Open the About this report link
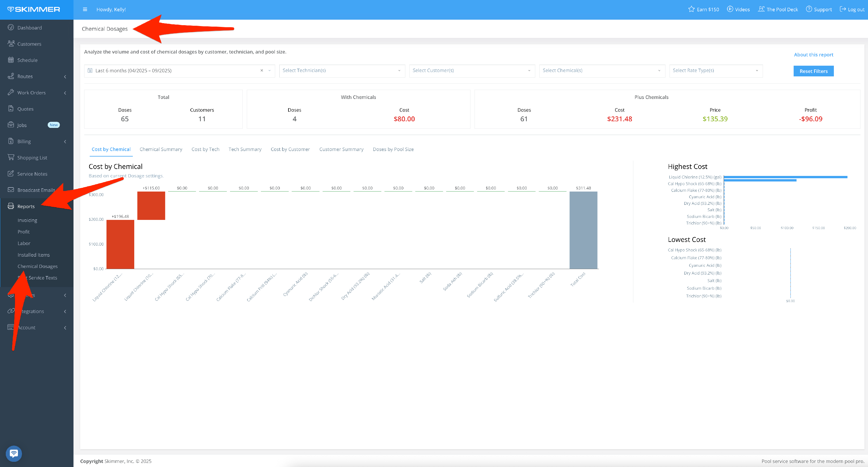The image size is (868, 467). [813, 55]
